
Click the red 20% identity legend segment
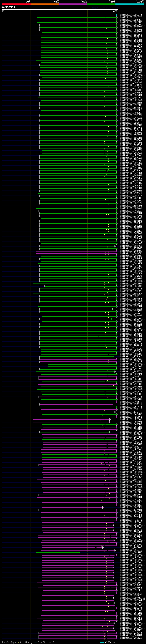click(x=16, y=4)
